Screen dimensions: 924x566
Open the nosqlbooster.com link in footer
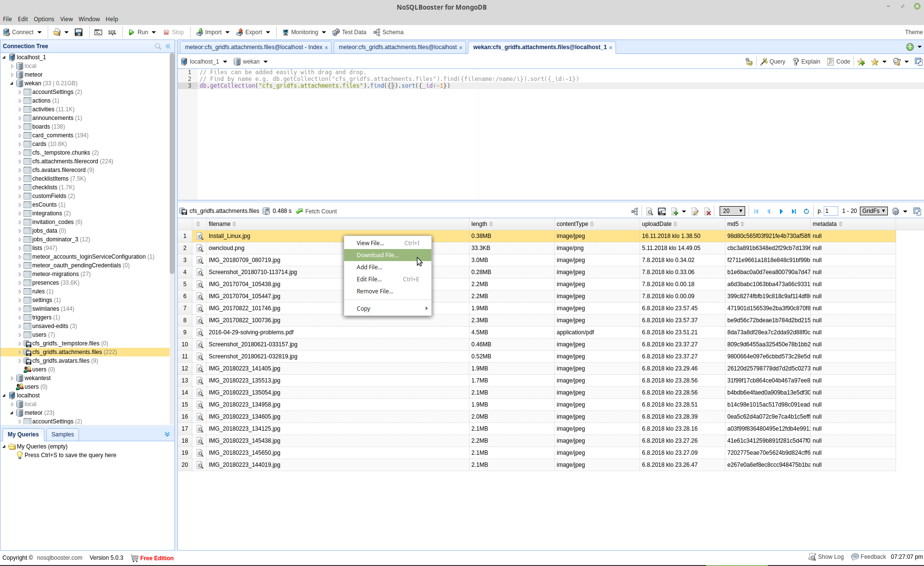[60, 558]
